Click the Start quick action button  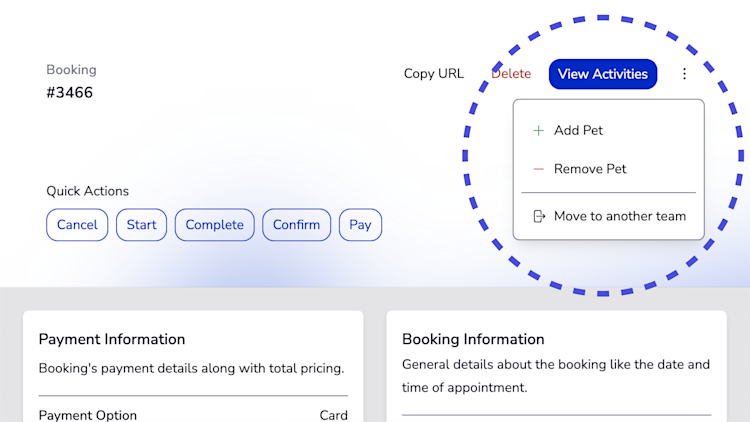pos(142,225)
